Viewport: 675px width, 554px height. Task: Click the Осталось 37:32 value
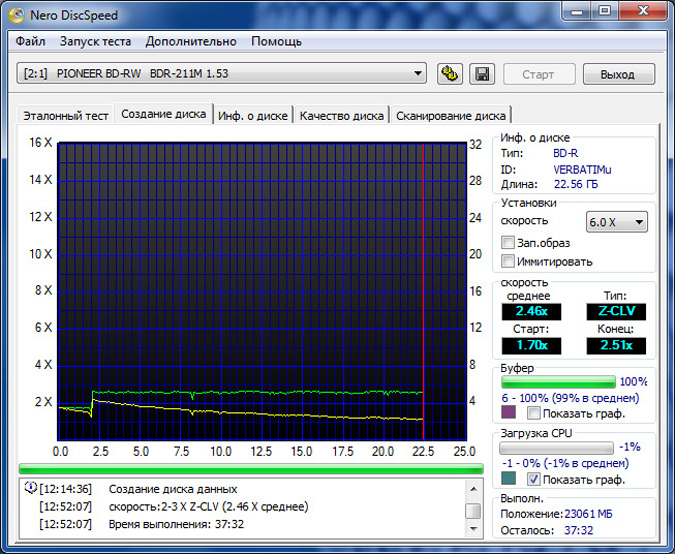pyautogui.click(x=579, y=530)
